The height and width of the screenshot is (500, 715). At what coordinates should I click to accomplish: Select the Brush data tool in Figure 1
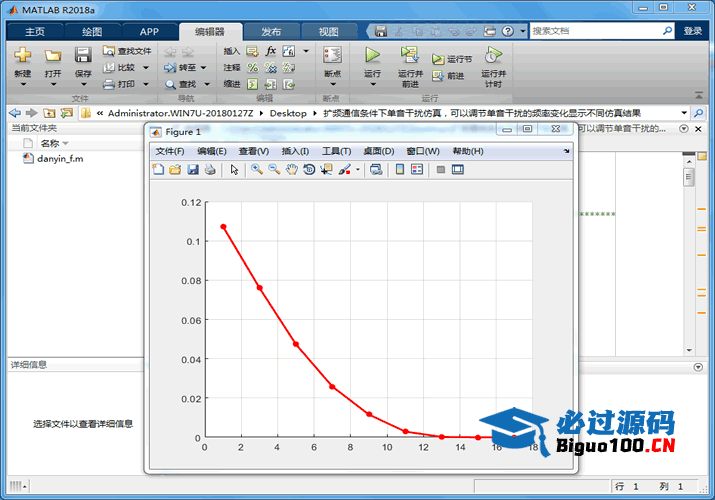click(345, 170)
